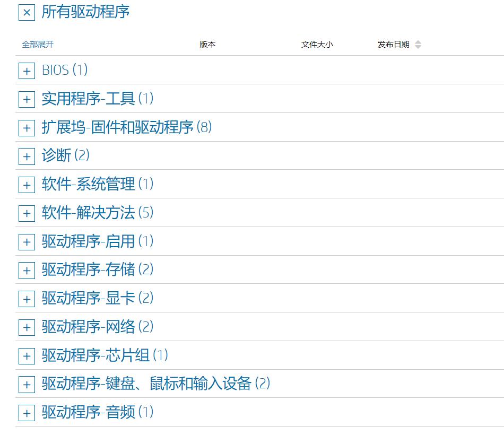Click the BIOS (1) category title

click(65, 70)
